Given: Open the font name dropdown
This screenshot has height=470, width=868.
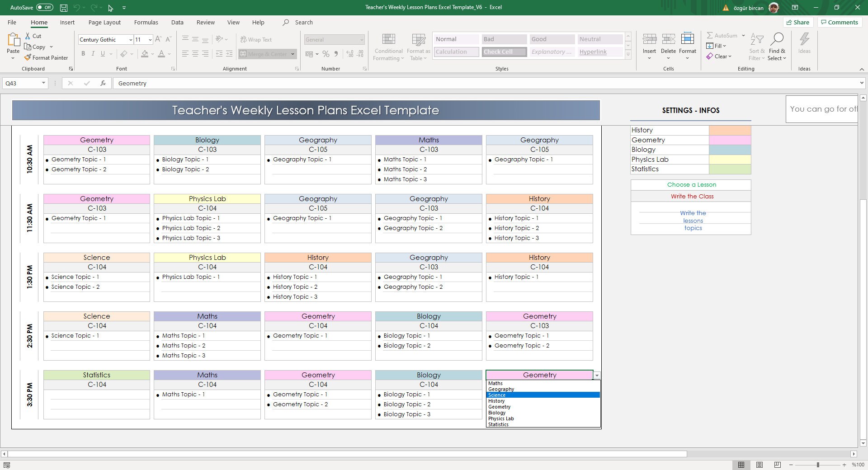Looking at the screenshot, I should pyautogui.click(x=131, y=40).
